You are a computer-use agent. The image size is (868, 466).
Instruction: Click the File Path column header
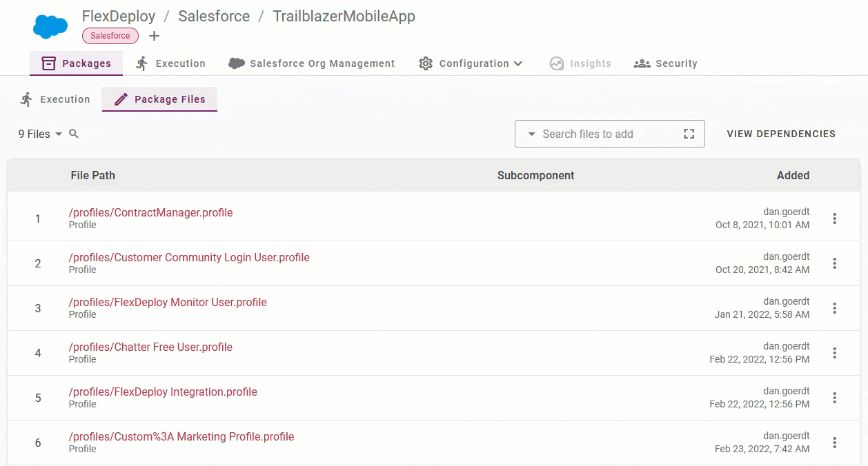(x=93, y=175)
